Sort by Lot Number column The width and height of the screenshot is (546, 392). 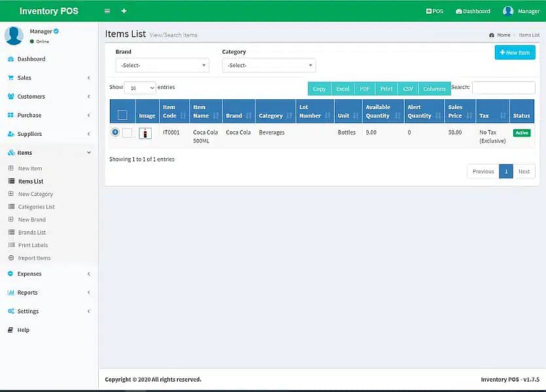pyautogui.click(x=315, y=111)
